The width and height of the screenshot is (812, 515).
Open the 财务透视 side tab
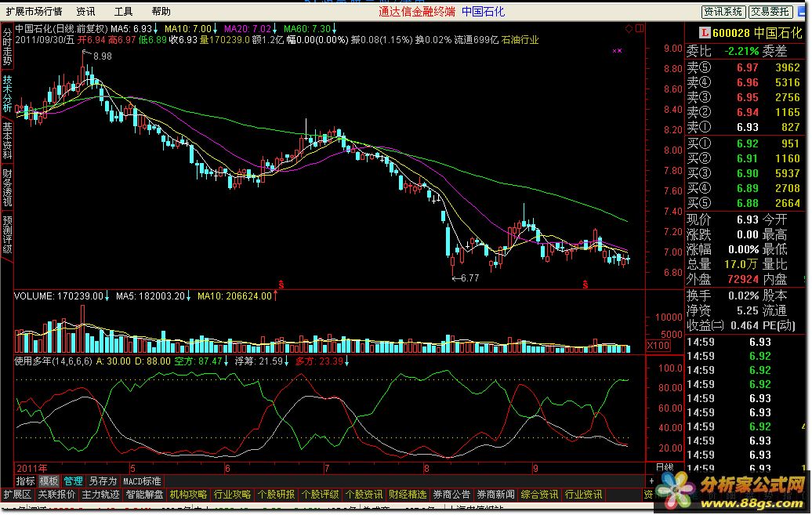pos(7,187)
